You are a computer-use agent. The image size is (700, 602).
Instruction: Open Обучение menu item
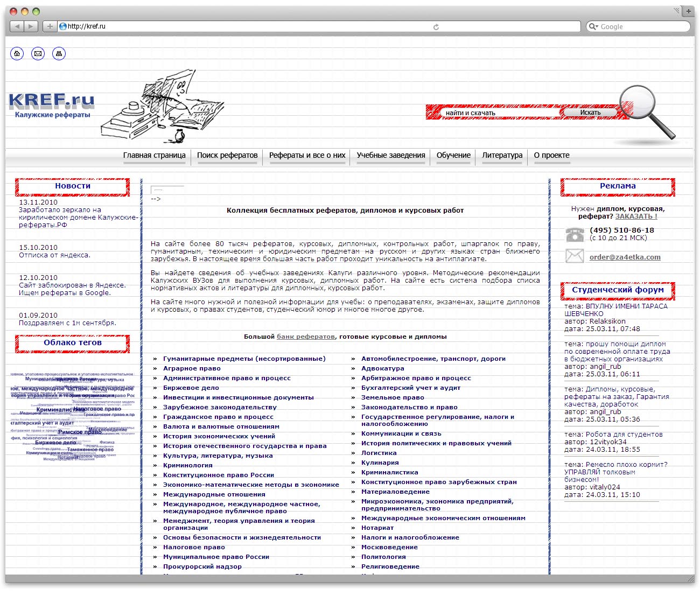[x=453, y=155]
